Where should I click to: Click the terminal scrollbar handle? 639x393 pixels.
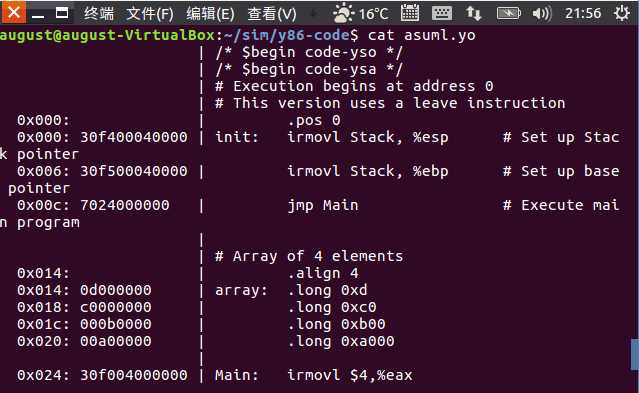point(635,354)
